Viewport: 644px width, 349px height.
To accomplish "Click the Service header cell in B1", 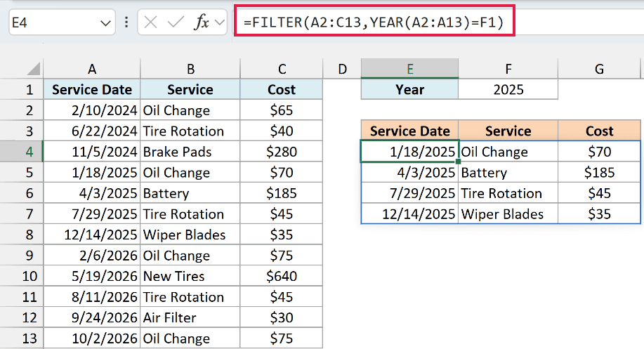I will click(x=190, y=89).
